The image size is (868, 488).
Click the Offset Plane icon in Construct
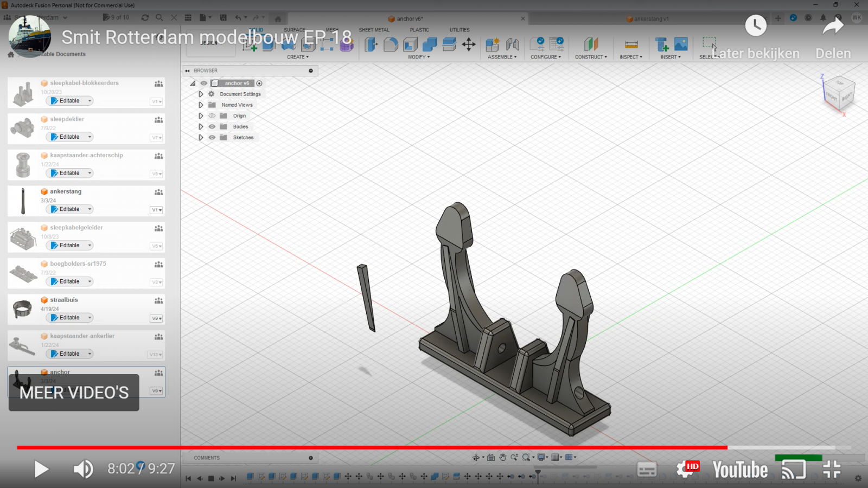coord(591,44)
